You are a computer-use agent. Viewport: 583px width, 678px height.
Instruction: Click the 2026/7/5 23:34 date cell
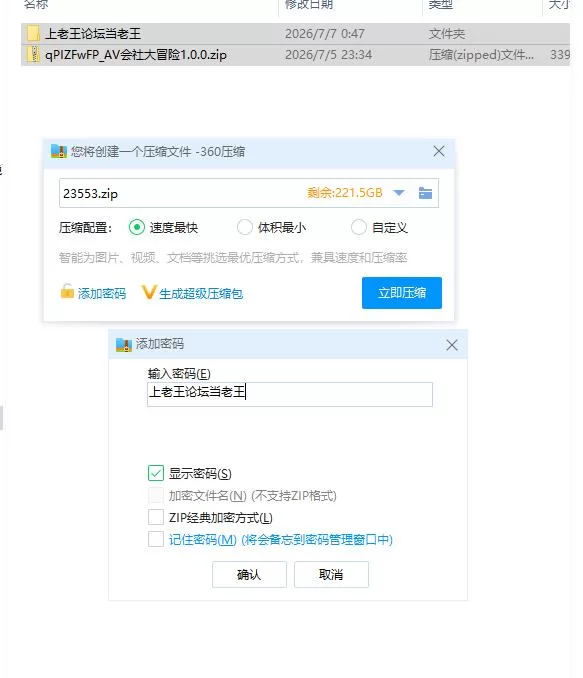(328, 55)
